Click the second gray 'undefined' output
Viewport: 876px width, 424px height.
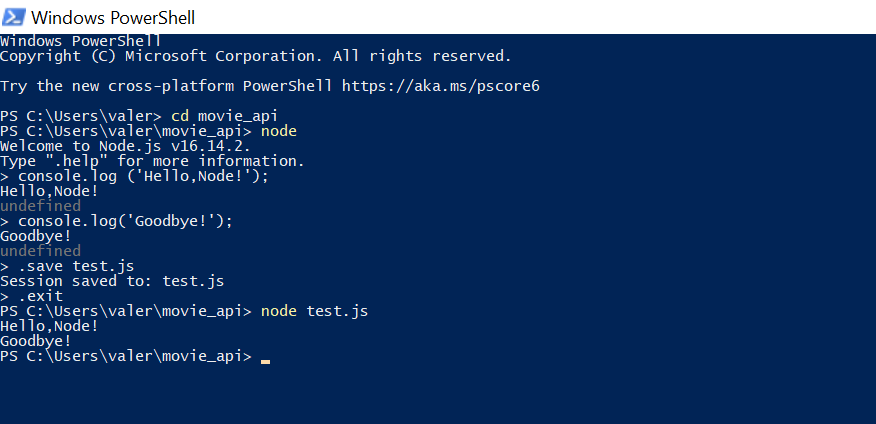(40, 251)
